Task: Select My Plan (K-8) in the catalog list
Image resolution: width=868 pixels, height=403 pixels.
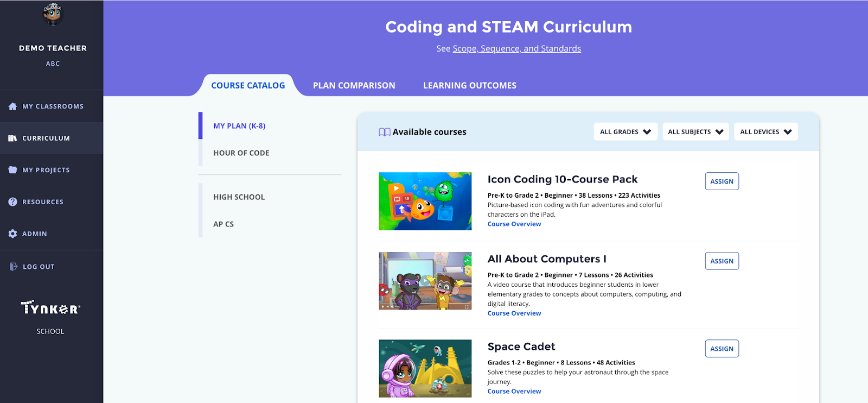Action: coord(239,126)
